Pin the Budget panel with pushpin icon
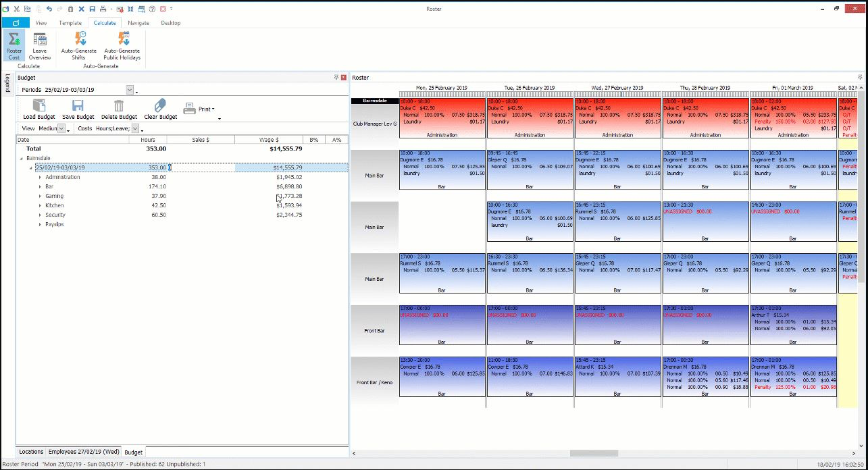The width and height of the screenshot is (868, 470). [336, 78]
